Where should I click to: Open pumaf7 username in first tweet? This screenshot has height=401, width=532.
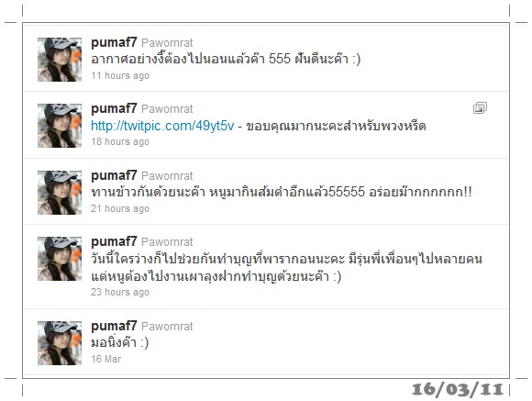point(114,43)
